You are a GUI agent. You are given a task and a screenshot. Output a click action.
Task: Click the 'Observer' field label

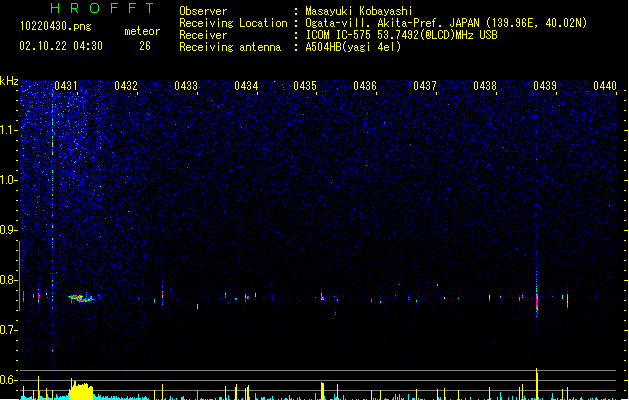coord(203,11)
